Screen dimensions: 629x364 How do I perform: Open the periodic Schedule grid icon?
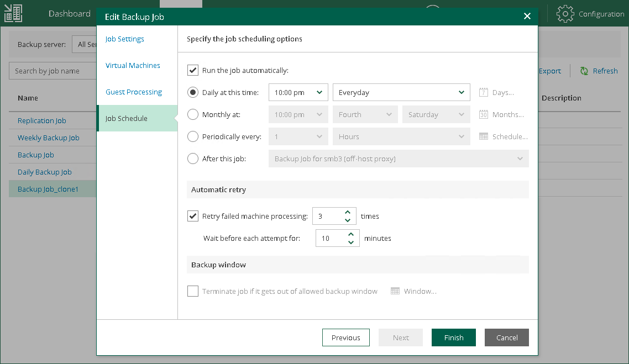tap(484, 136)
